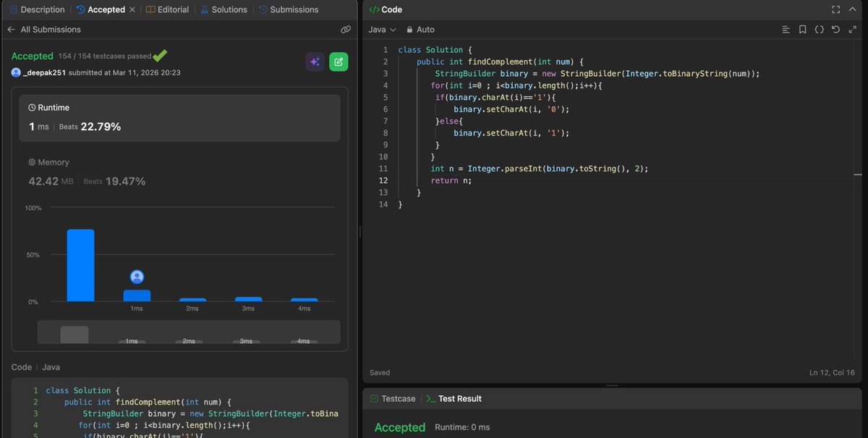The height and width of the screenshot is (438, 868).
Task: Click the bookmark icon in editor toolbar
Action: click(x=803, y=30)
